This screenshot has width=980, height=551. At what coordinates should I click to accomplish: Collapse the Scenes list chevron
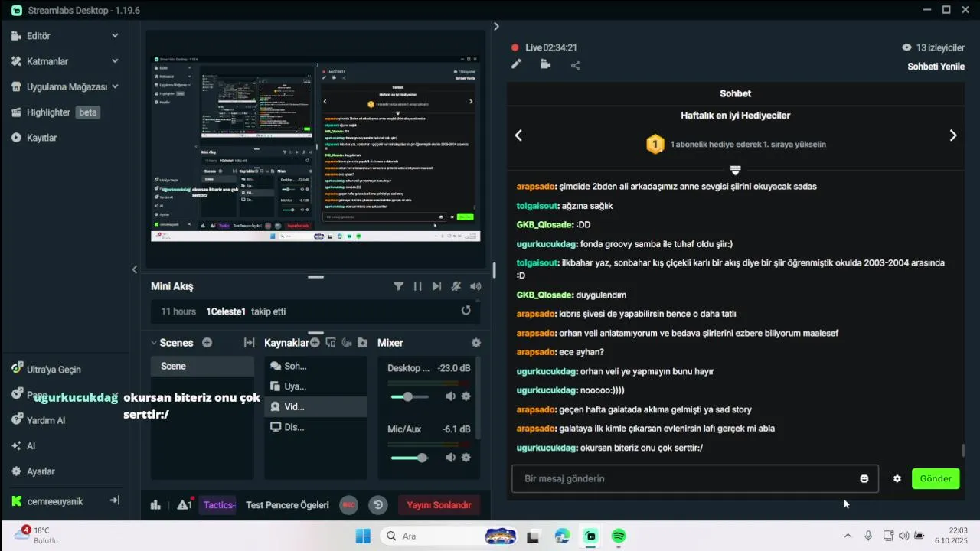point(154,343)
